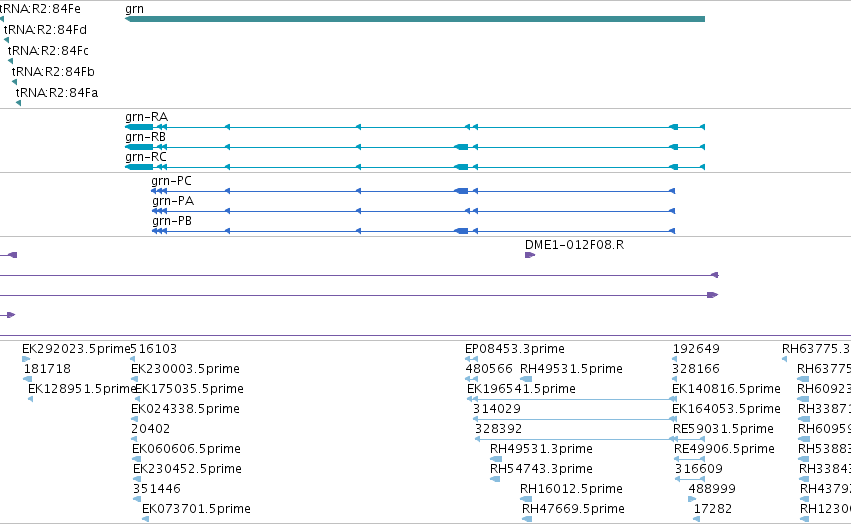Open EST entry 328166
Image resolution: width=851 pixels, height=524 pixels.
tap(696, 369)
